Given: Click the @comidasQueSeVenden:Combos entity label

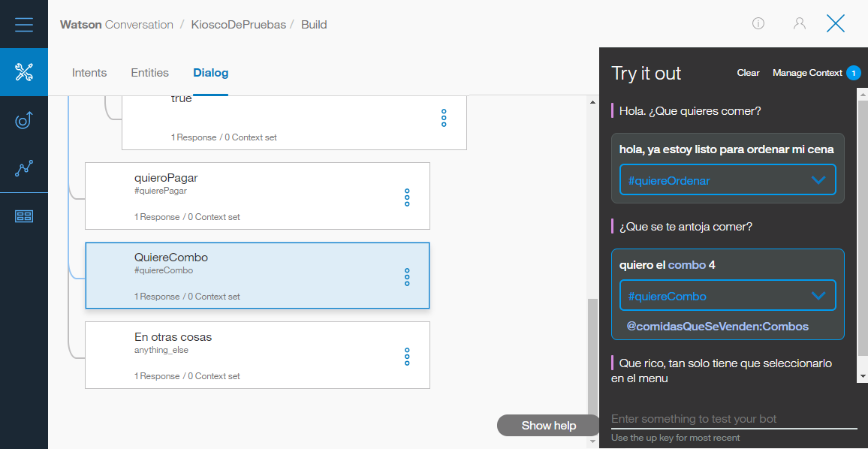Looking at the screenshot, I should pyautogui.click(x=717, y=327).
